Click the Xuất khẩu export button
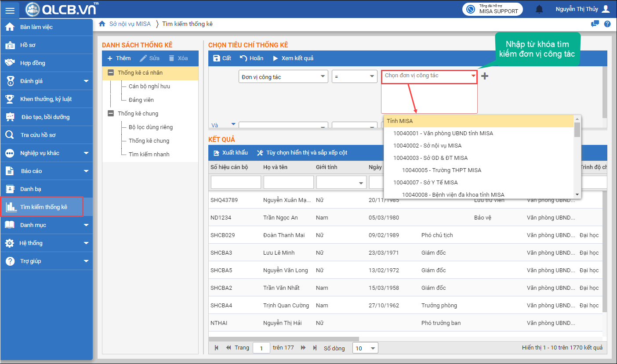The width and height of the screenshot is (617, 364). [230, 153]
